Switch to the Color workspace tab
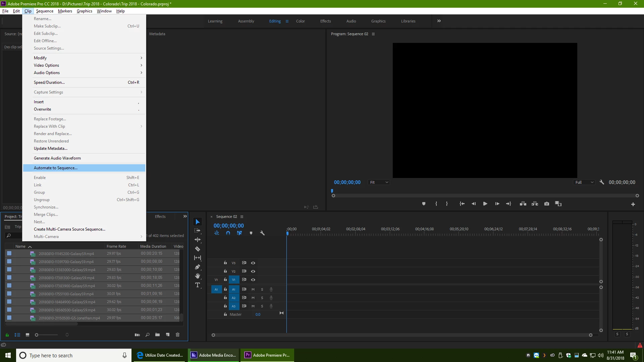 (x=300, y=21)
